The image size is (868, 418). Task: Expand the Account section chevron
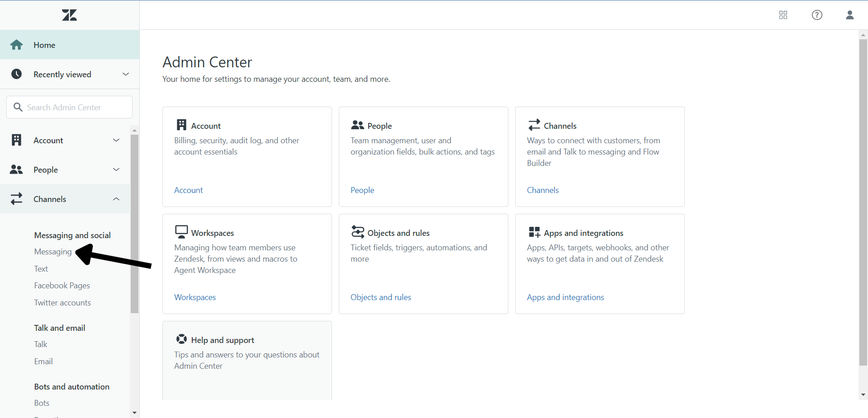click(x=116, y=140)
